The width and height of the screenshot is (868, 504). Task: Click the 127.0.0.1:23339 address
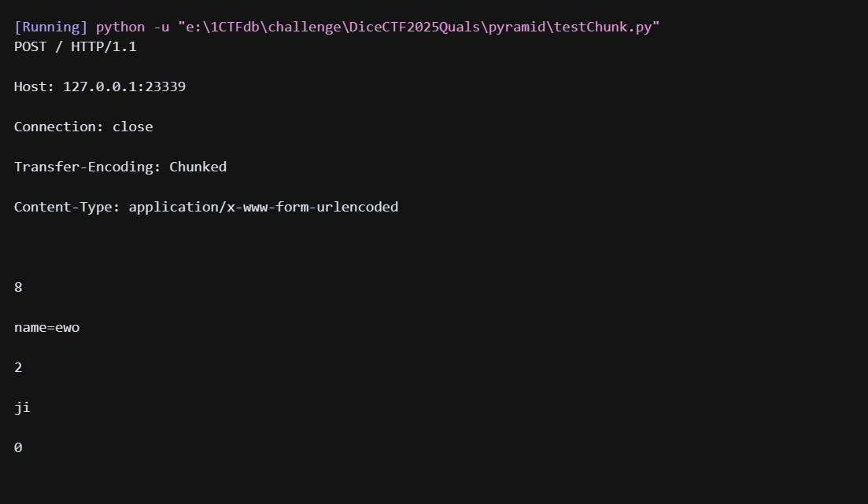click(124, 86)
